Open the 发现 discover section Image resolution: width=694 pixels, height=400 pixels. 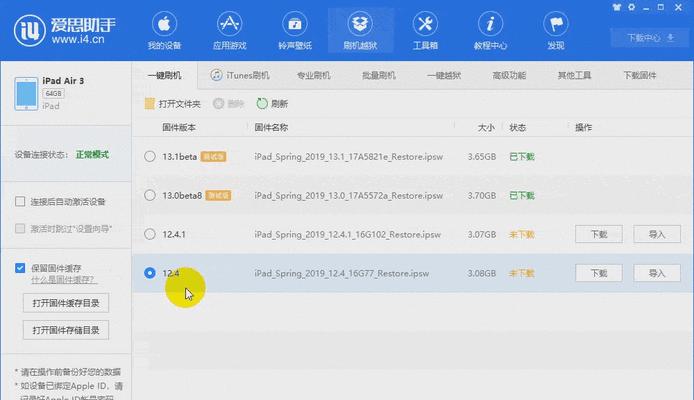pyautogui.click(x=555, y=30)
